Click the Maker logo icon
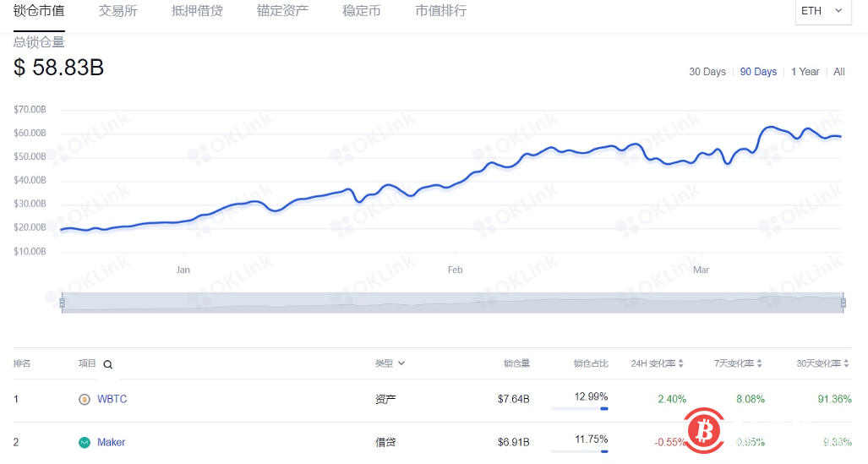868x464 pixels. (x=85, y=442)
